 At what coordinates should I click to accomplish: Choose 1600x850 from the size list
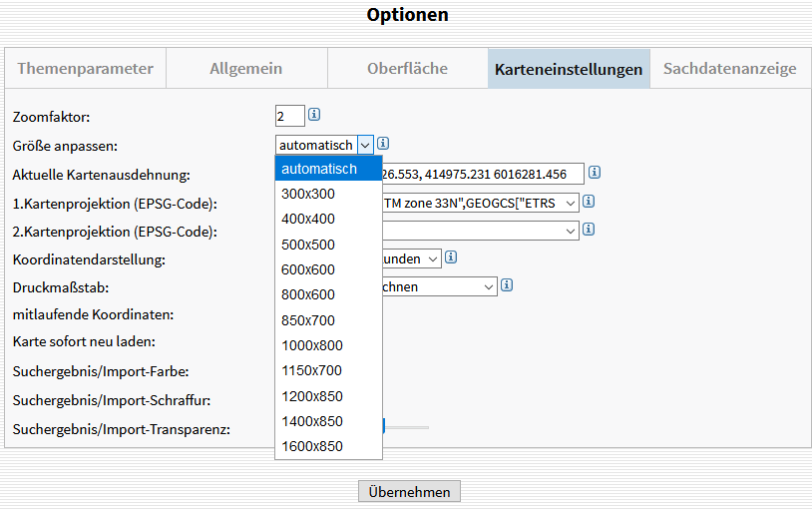tap(311, 446)
